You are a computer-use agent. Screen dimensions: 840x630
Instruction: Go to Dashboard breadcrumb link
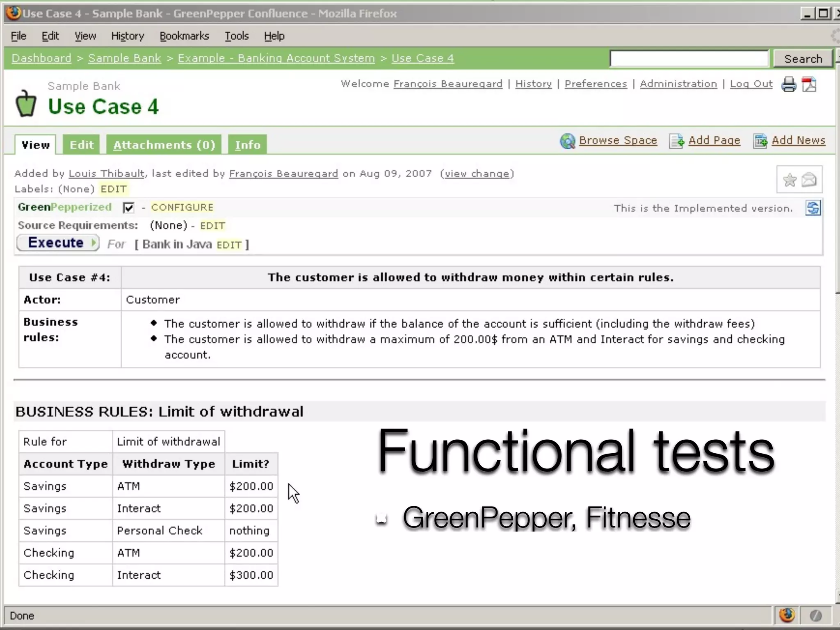coord(41,58)
